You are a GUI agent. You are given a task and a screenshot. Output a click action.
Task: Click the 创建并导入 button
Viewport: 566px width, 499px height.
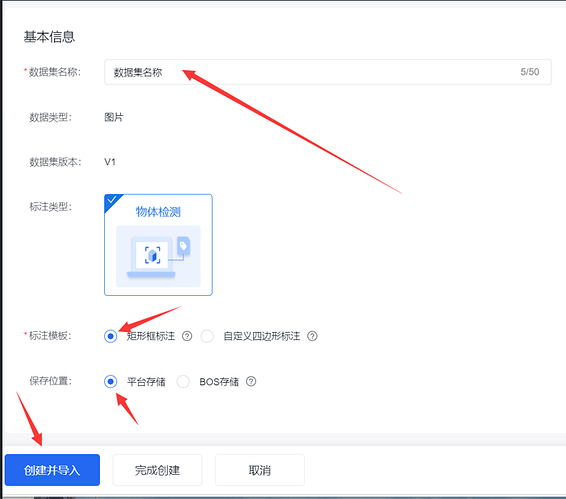click(x=52, y=470)
